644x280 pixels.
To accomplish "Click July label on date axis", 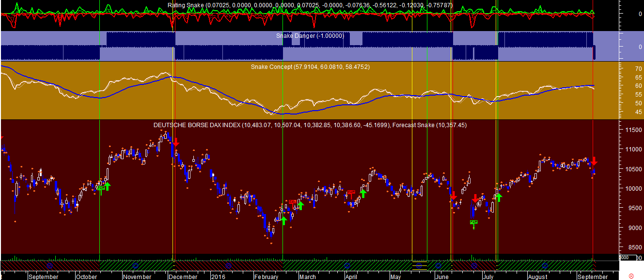I will [488, 277].
